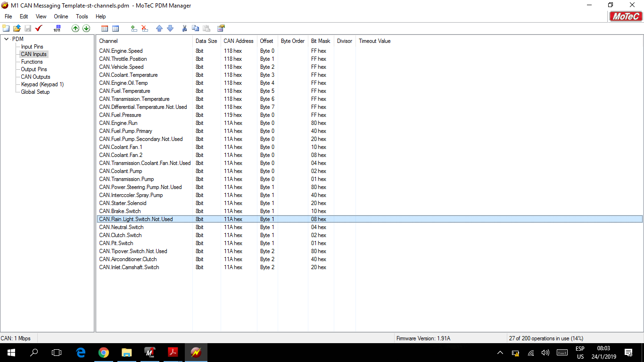Open the View menu

click(x=41, y=16)
